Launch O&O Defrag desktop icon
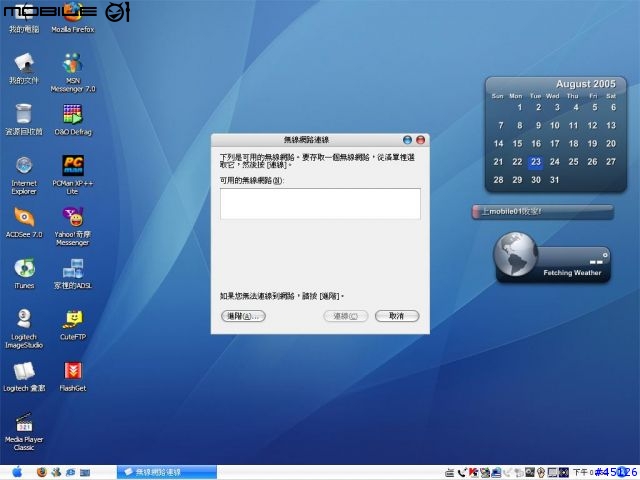Screen dimensions: 640x480 (x=73, y=120)
